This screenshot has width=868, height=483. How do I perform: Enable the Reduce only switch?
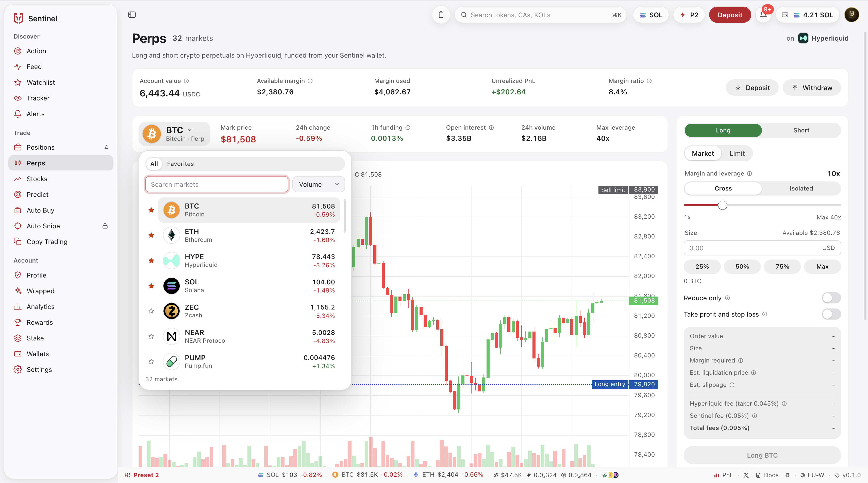(x=831, y=298)
